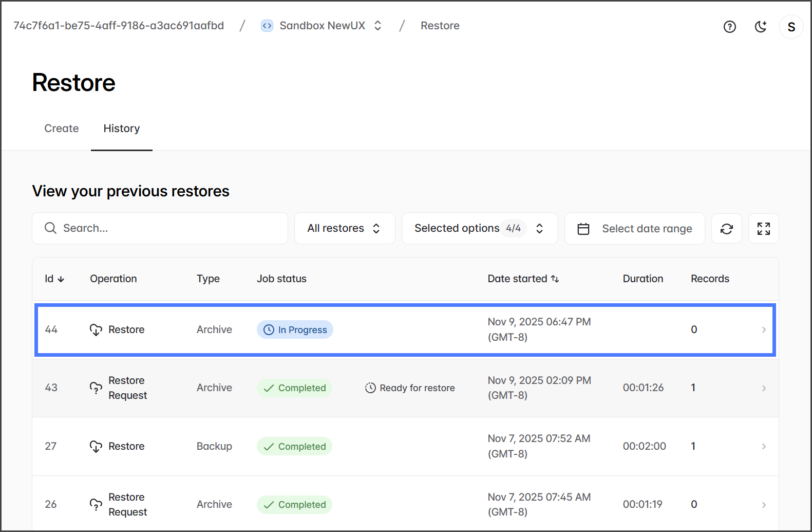Click the help question mark icon
This screenshot has width=812, height=532.
[729, 27]
